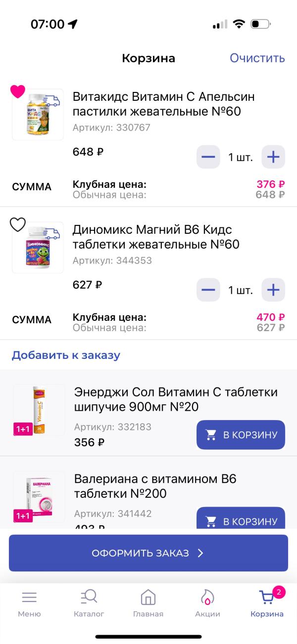297x644 pixels.
Task: Decrease Диномикс quantity with minus button
Action: pos(208,290)
